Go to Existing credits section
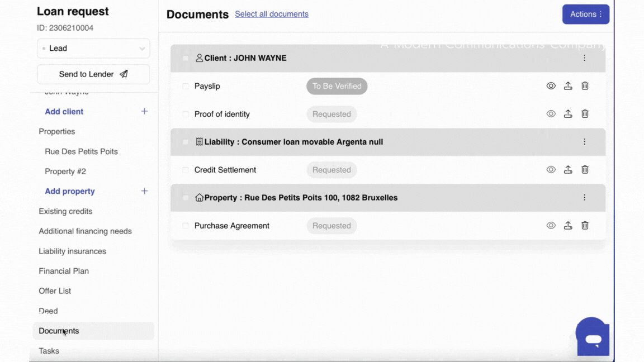 click(65, 211)
